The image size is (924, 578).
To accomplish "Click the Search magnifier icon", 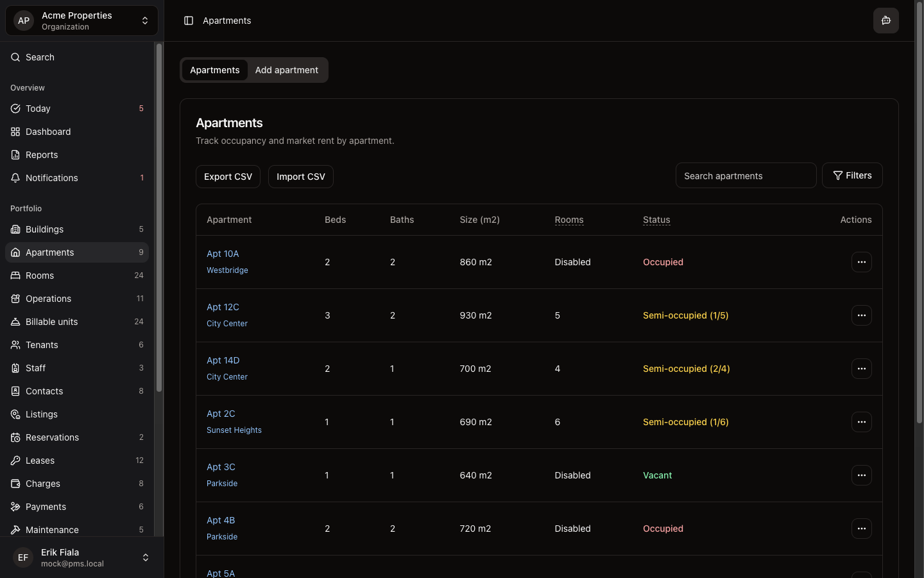I will click(15, 57).
